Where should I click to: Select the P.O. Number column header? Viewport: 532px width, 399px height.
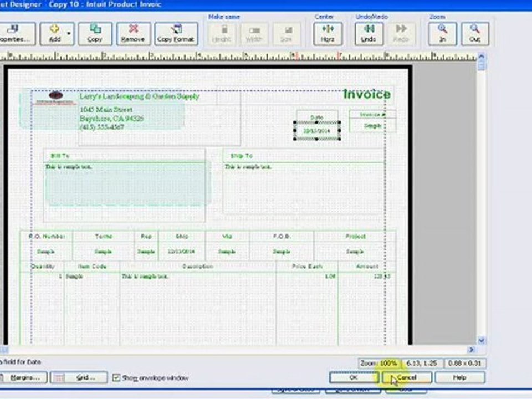(47, 236)
